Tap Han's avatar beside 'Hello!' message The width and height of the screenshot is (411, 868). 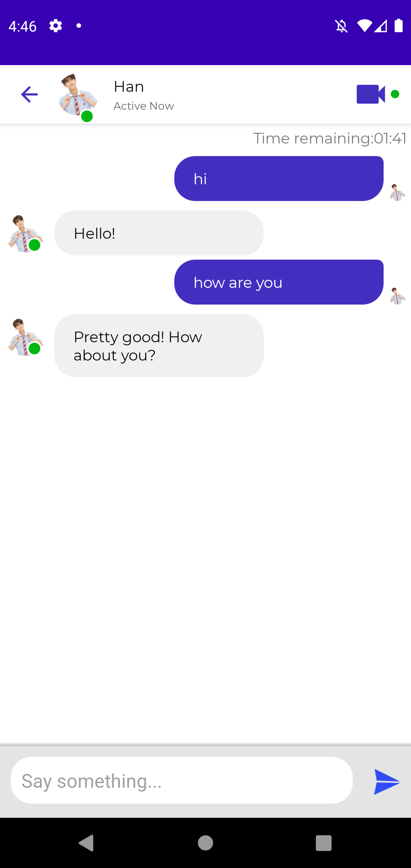25,234
